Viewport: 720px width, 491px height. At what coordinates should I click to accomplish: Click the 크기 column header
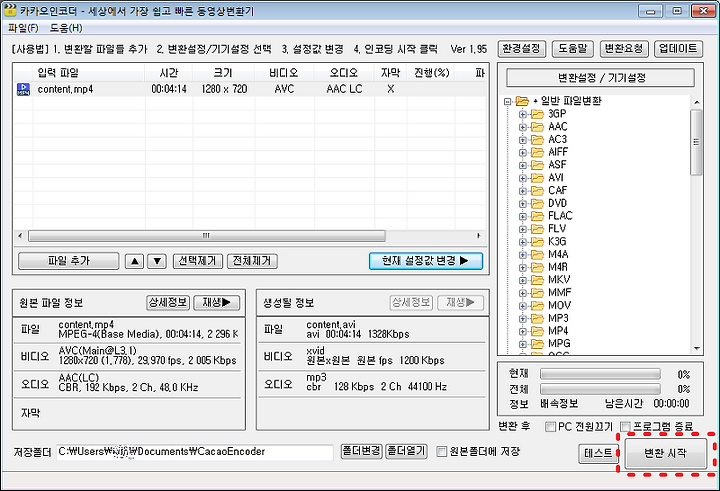pyautogui.click(x=224, y=73)
